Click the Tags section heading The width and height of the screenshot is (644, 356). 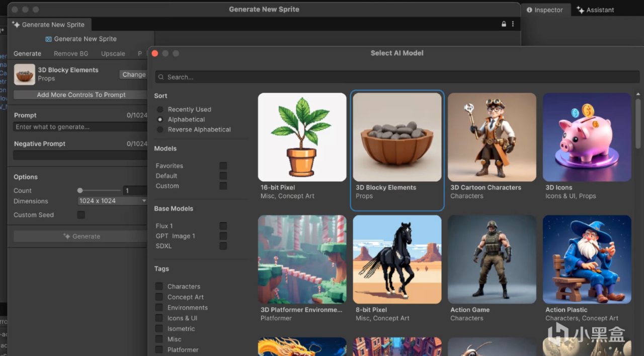[x=162, y=268]
